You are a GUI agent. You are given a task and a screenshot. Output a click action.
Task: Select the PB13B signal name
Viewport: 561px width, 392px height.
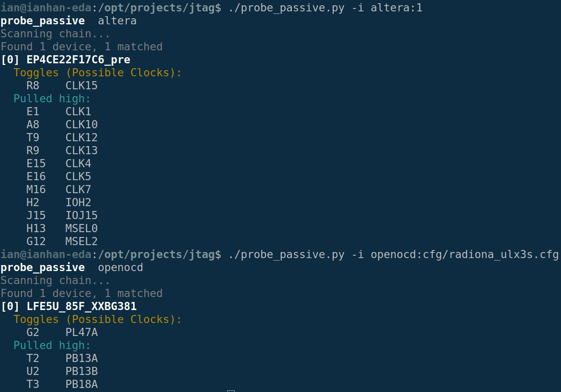[x=81, y=371]
